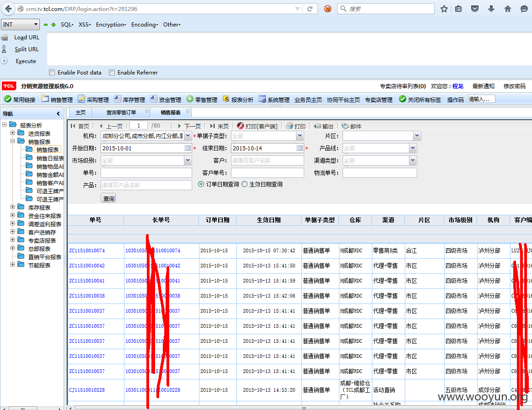Click the green plus HackBar icon

(x=54, y=24)
